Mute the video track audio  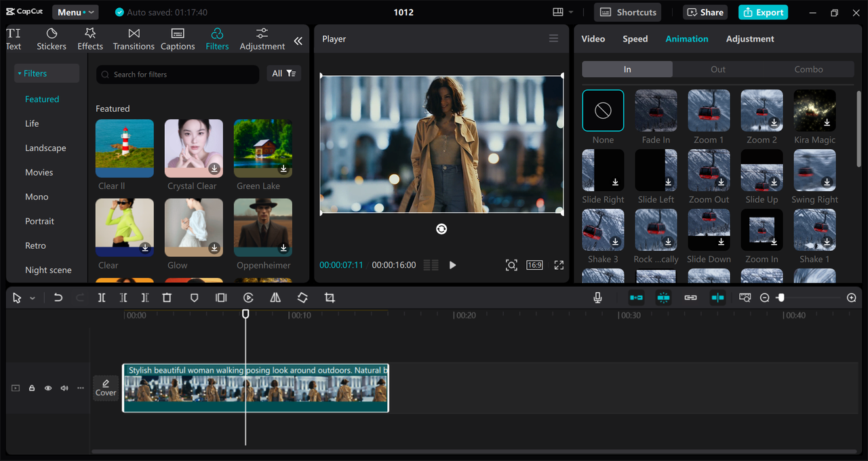[x=64, y=388]
